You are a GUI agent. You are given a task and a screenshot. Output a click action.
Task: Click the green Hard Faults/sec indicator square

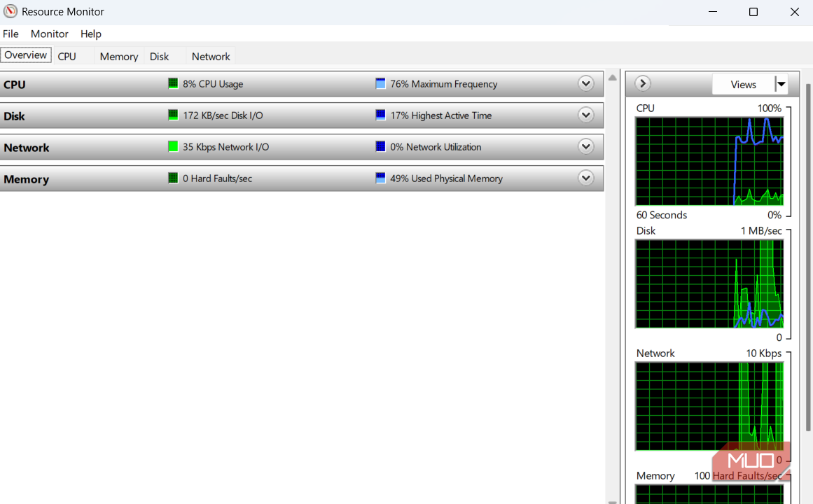173,178
